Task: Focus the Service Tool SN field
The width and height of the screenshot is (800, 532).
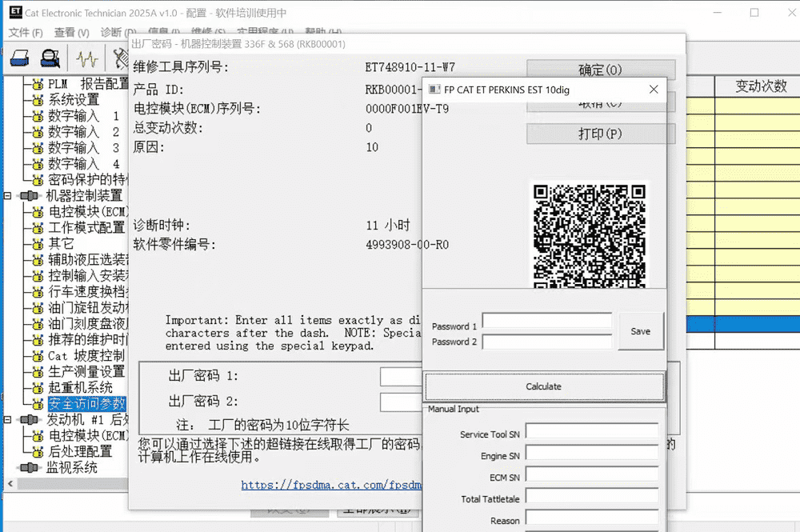Action: 591,433
